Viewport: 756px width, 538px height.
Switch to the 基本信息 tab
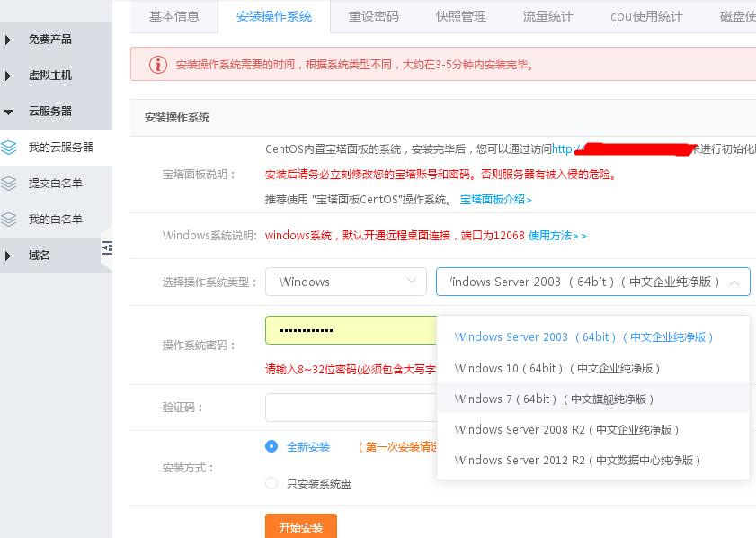tap(174, 16)
